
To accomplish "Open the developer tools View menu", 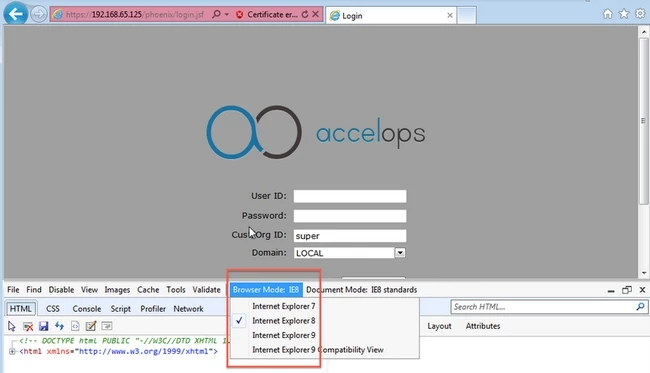I will 89,290.
